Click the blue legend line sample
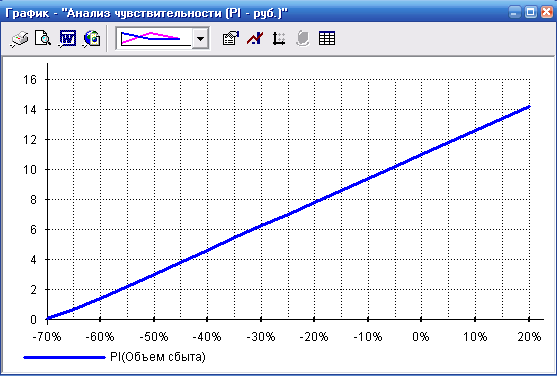Screen dimensions: 557x376 pyautogui.click(x=64, y=358)
